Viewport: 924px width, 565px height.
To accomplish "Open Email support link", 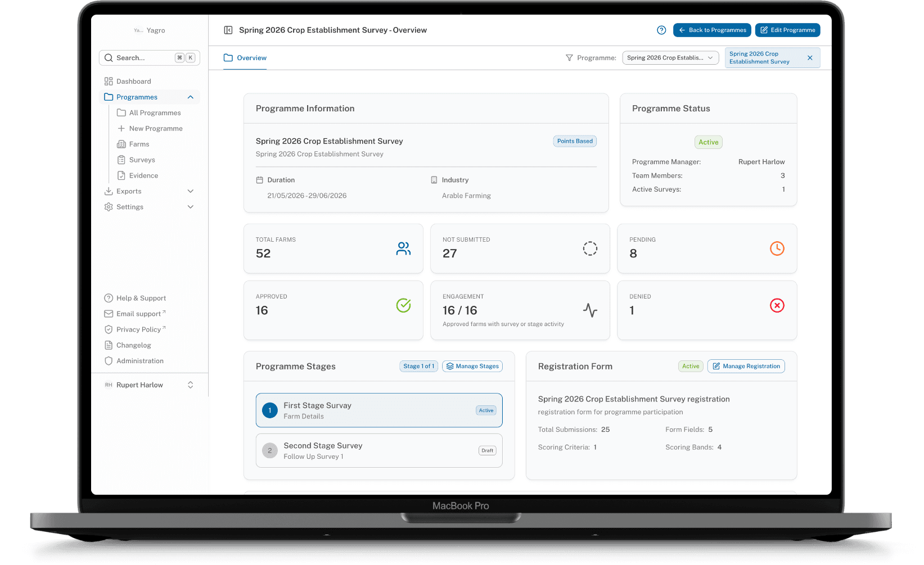I will point(135,314).
